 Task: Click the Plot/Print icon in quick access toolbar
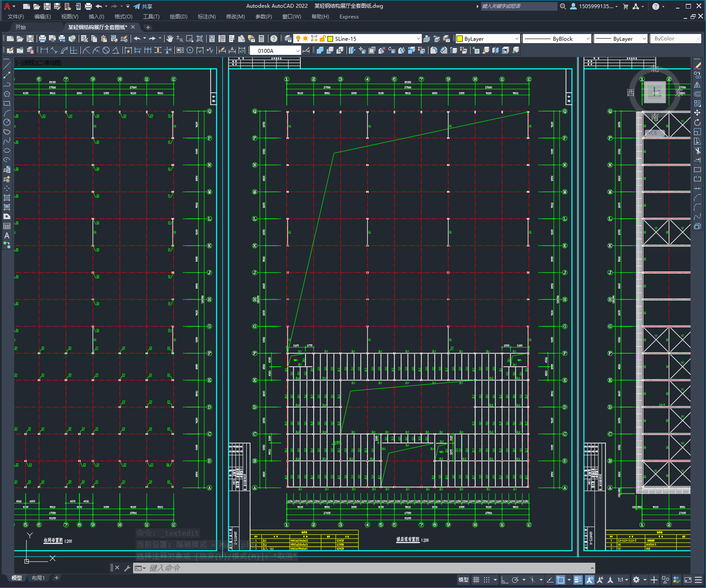[88, 6]
